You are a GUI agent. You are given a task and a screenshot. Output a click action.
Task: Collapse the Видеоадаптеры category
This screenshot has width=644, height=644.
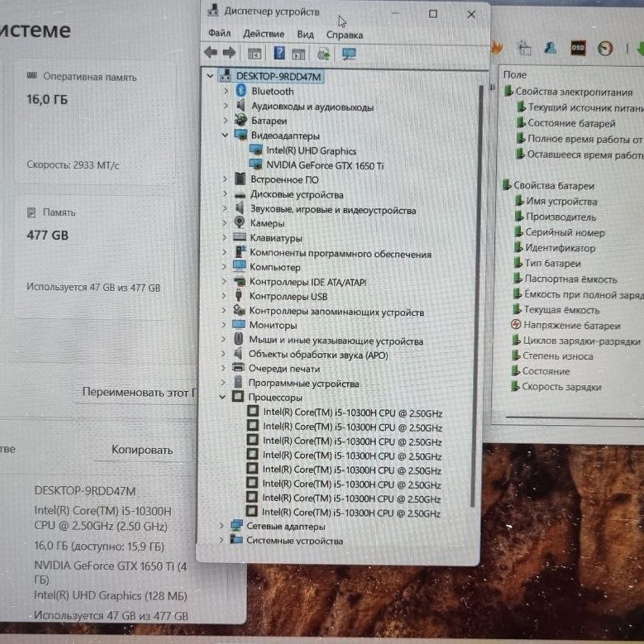click(225, 135)
